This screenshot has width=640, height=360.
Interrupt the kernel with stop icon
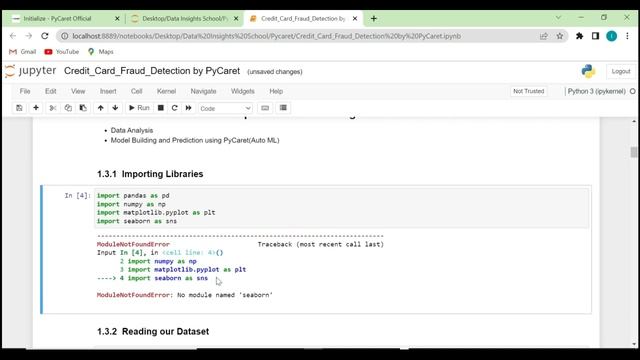[161, 108]
